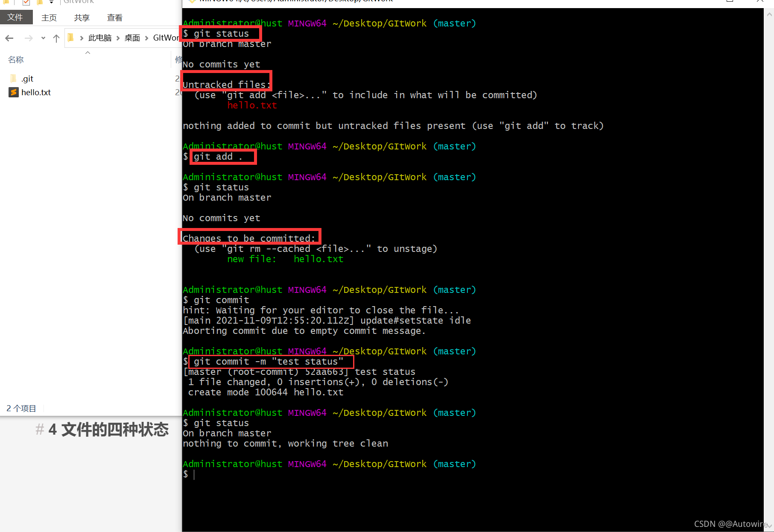Image resolution: width=774 pixels, height=532 pixels.
Task: Click the "4 文件的四种状态" heading
Action: [x=108, y=430]
